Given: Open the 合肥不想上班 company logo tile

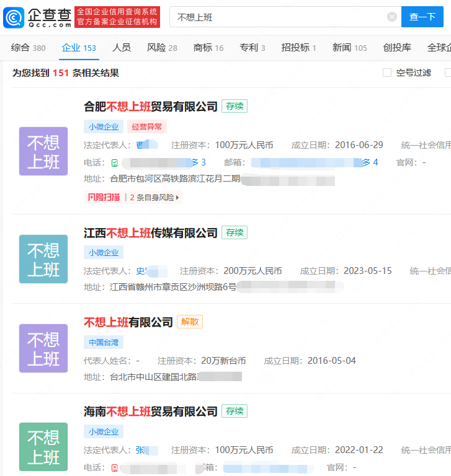Looking at the screenshot, I should 43,151.
